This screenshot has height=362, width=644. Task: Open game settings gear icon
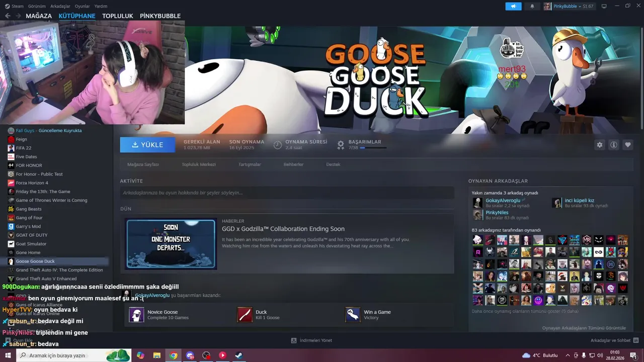point(599,145)
